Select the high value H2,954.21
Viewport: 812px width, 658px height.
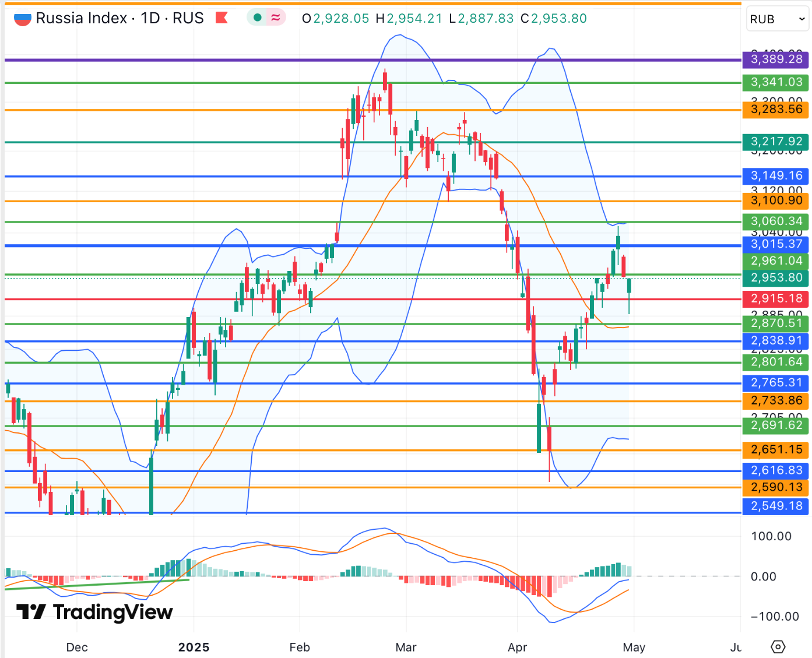coord(409,19)
